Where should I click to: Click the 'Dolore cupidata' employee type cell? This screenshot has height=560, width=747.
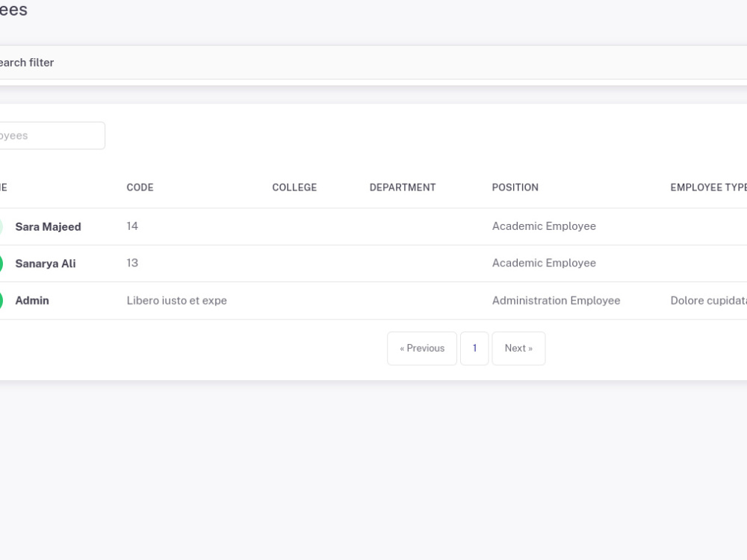(708, 300)
